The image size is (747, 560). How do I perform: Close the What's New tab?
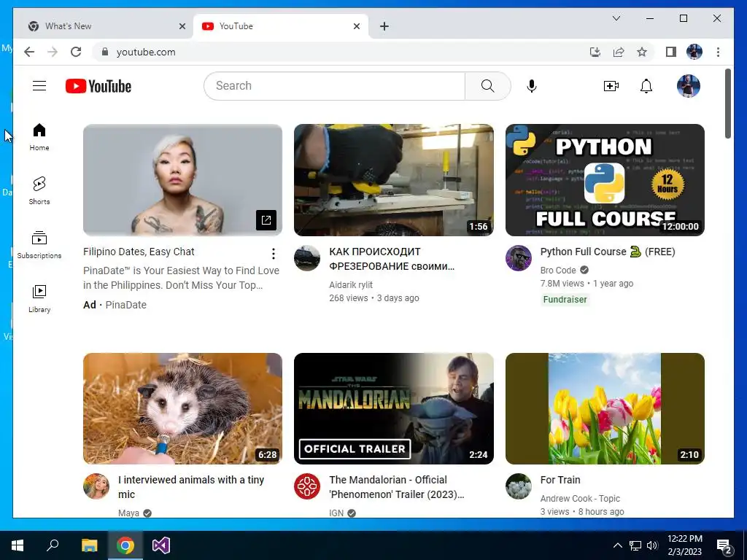tap(182, 26)
